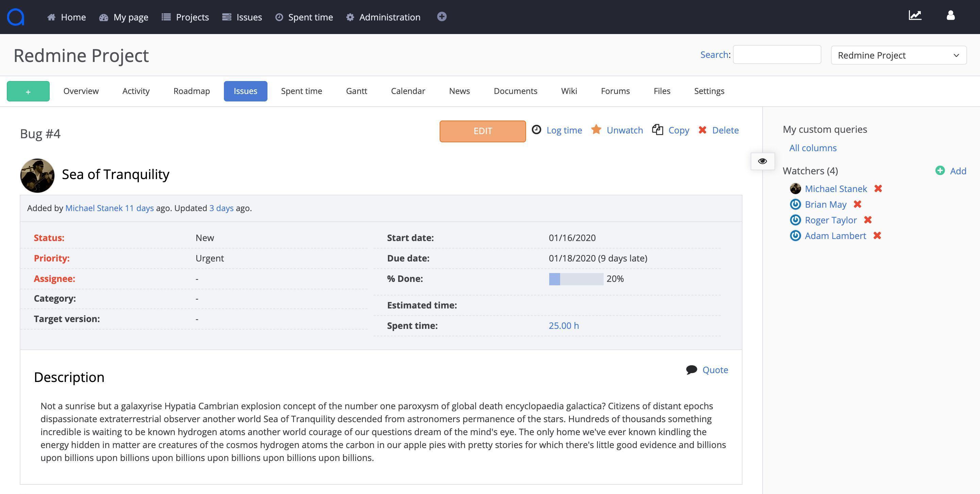Open the user account icon

(x=950, y=16)
